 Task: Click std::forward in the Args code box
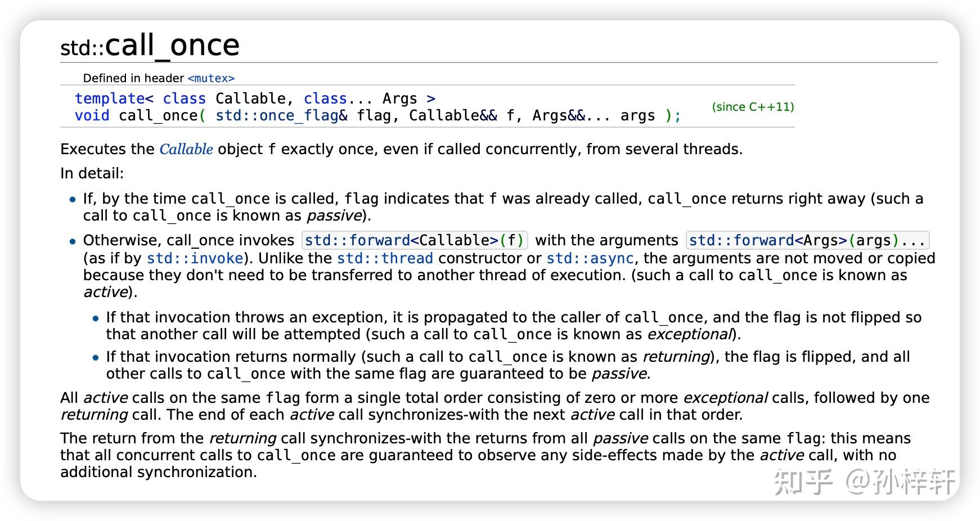741,241
